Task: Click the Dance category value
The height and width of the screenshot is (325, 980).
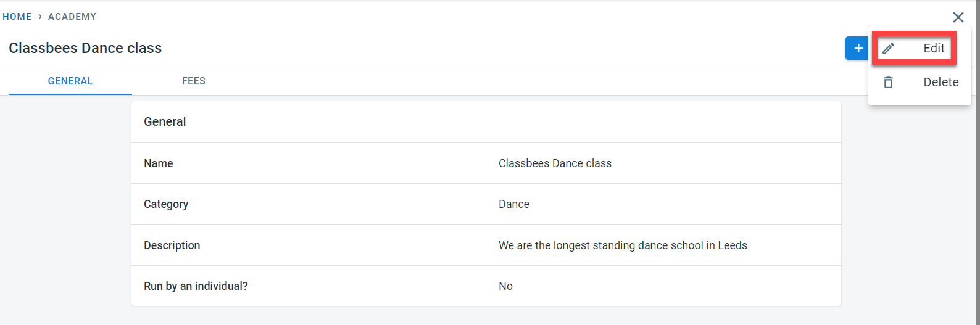Action: 513,204
